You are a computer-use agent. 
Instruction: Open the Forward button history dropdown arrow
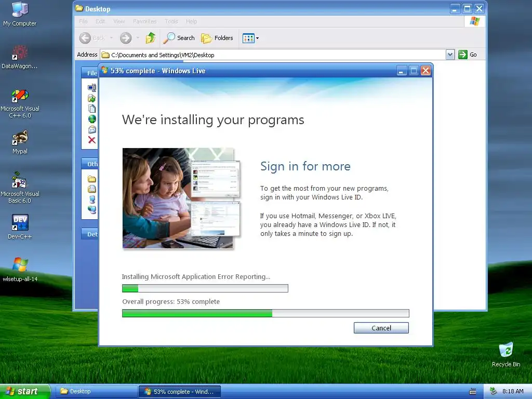pyautogui.click(x=138, y=38)
